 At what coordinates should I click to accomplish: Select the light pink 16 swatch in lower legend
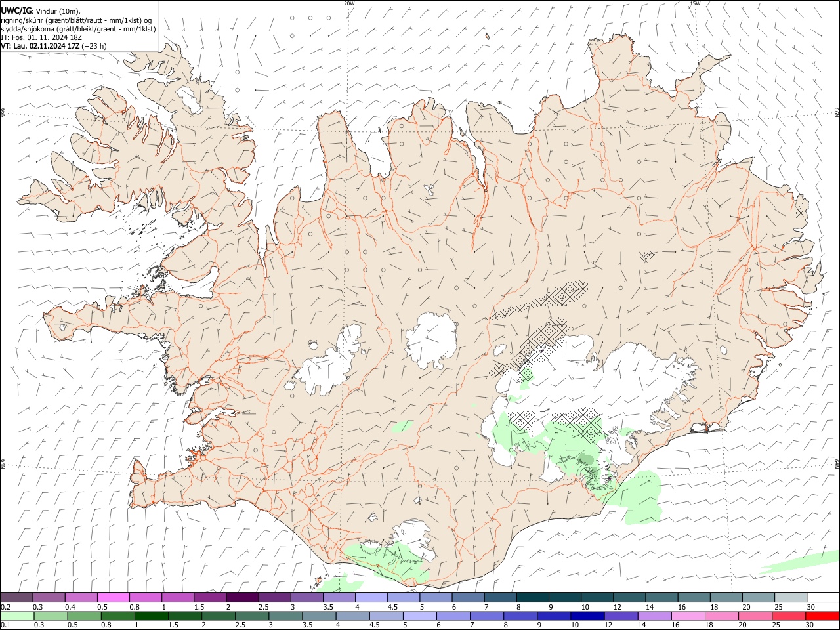pyautogui.click(x=688, y=616)
